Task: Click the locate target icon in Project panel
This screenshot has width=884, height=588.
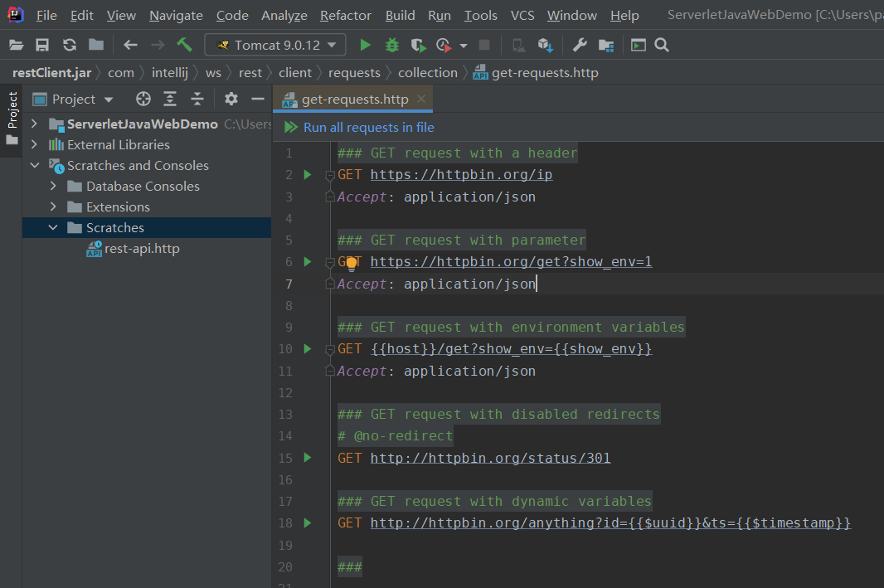Action: (143, 100)
